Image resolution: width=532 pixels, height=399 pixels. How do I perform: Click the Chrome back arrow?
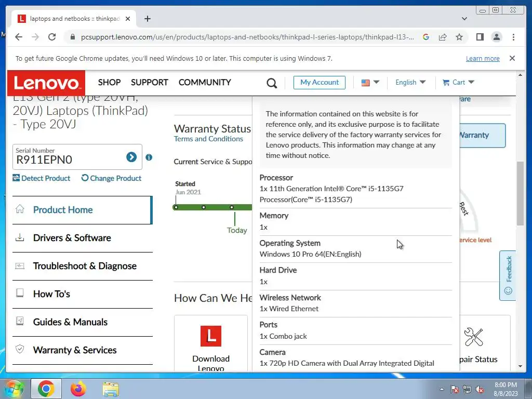(19, 37)
